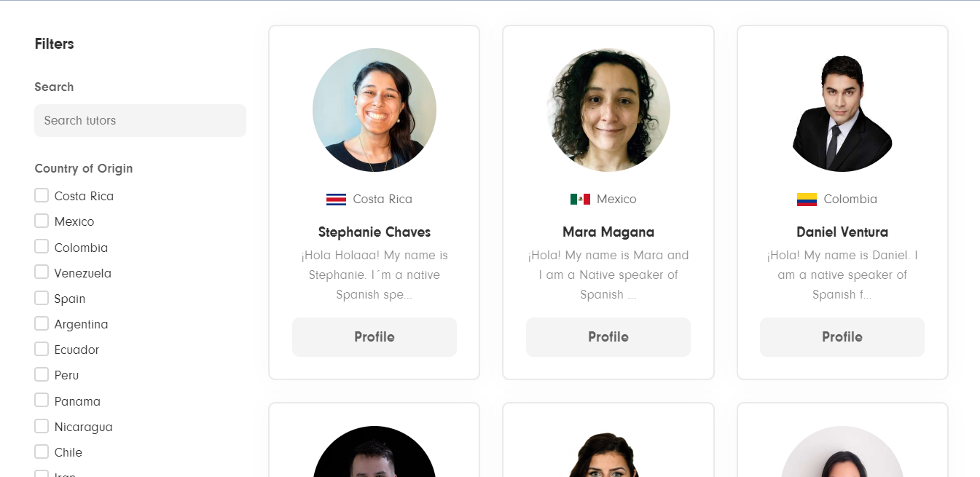The width and height of the screenshot is (980, 477).
Task: Click the Colombia flag icon
Action: 807,200
